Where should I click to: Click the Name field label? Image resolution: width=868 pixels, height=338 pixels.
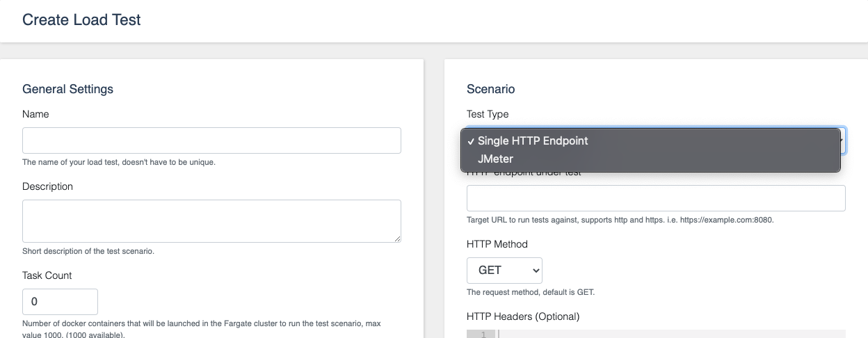tap(35, 114)
